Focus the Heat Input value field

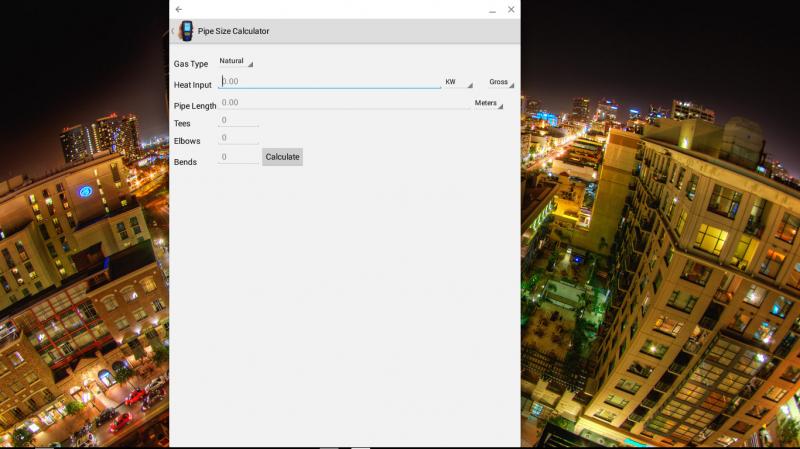(330, 82)
